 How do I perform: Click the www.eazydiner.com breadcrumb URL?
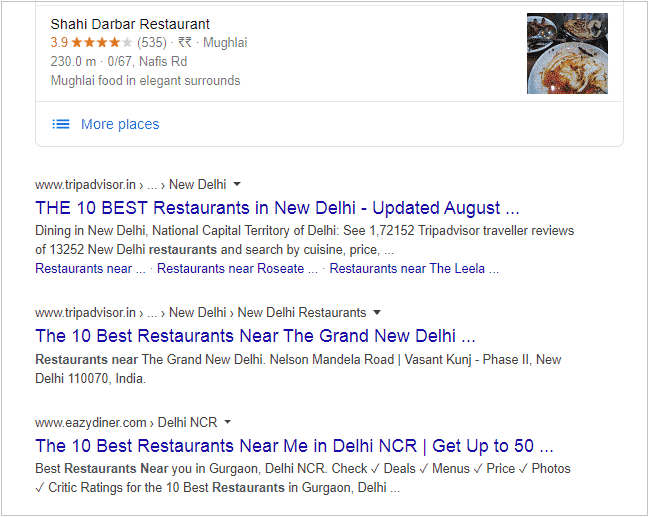point(126,422)
